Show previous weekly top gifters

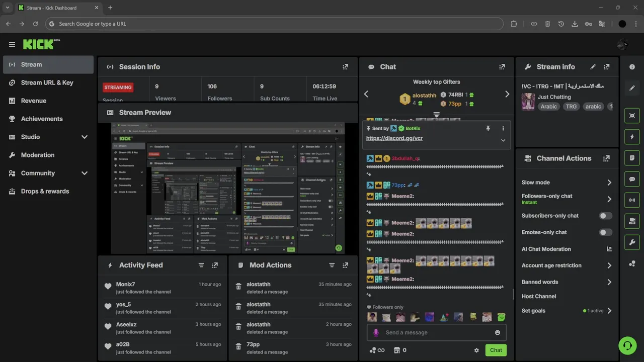coord(366,94)
